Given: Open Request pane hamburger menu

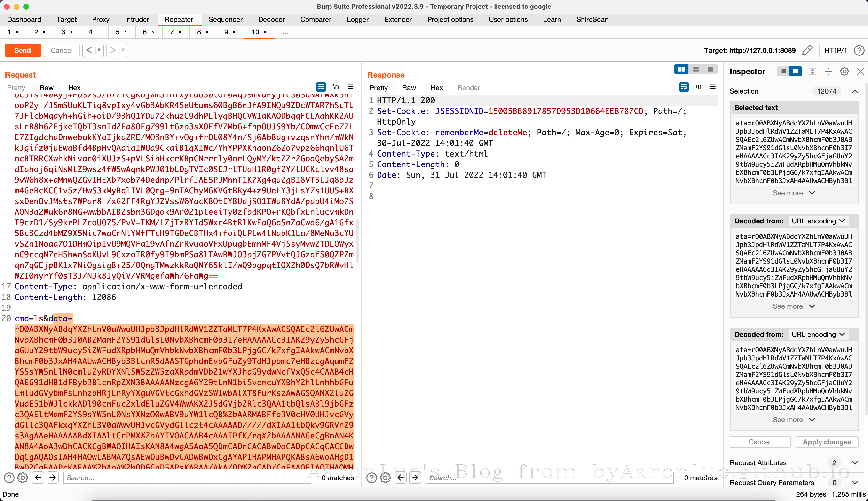Looking at the screenshot, I should [x=350, y=87].
